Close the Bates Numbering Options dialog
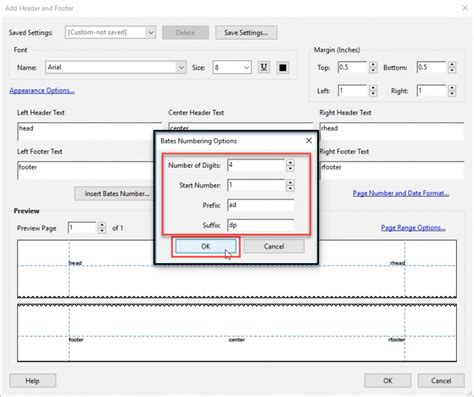The height and width of the screenshot is (397, 474). pos(309,141)
